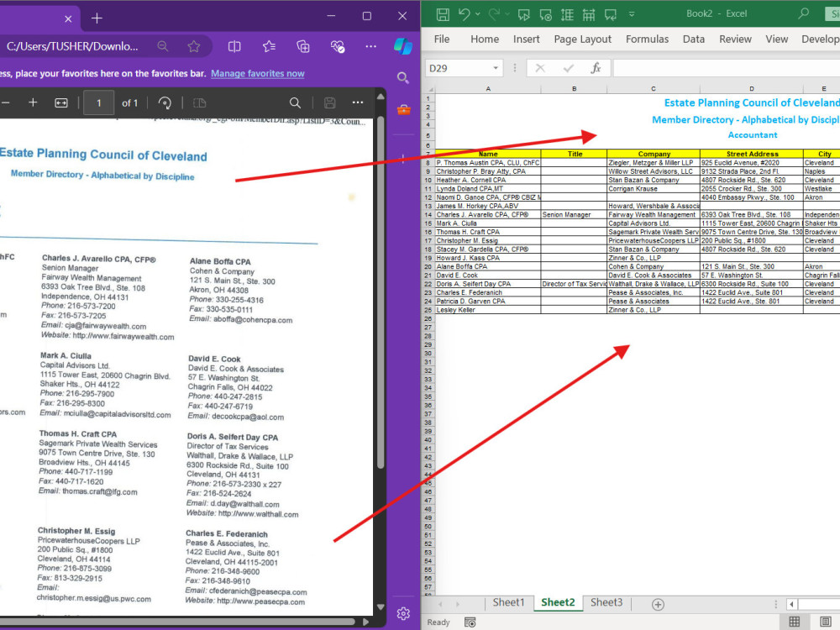Screen dimensions: 840x630
Task: Close the current Edge tab
Action: coord(68,18)
